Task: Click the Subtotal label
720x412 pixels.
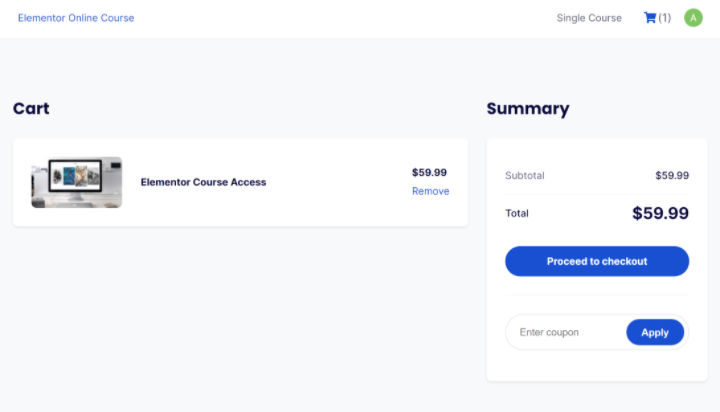Action: 525,176
